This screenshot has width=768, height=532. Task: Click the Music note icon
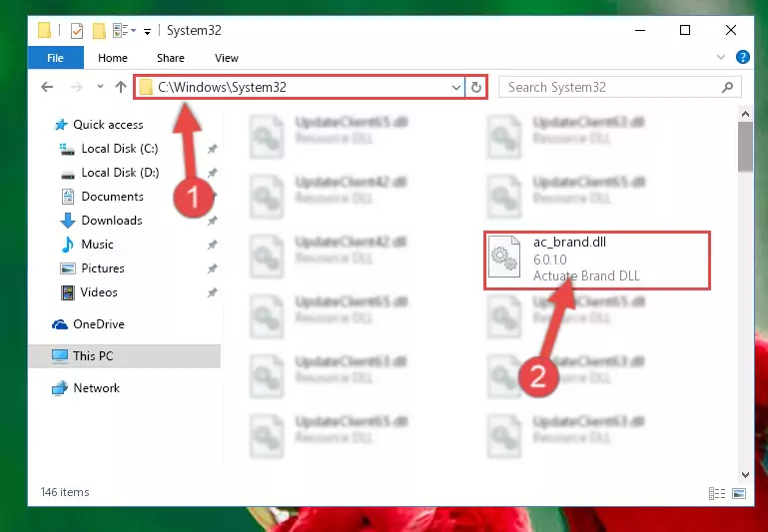click(67, 245)
